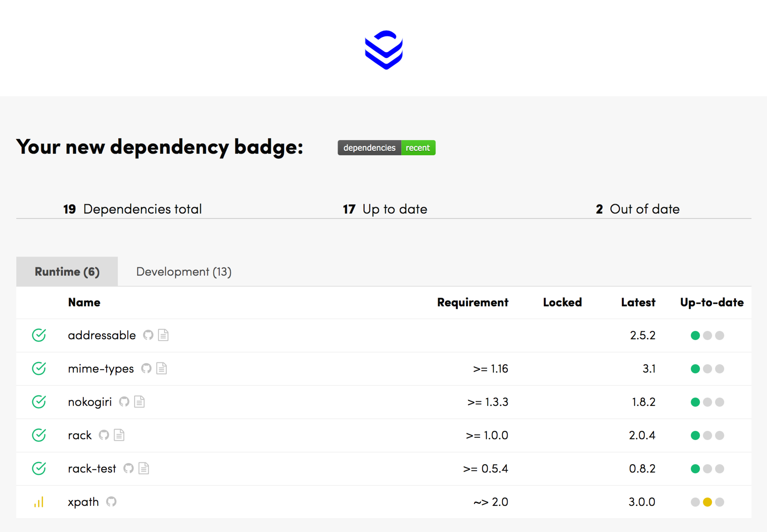767x532 pixels.
Task: Click green up-to-date dot for rack
Action: tap(695, 435)
